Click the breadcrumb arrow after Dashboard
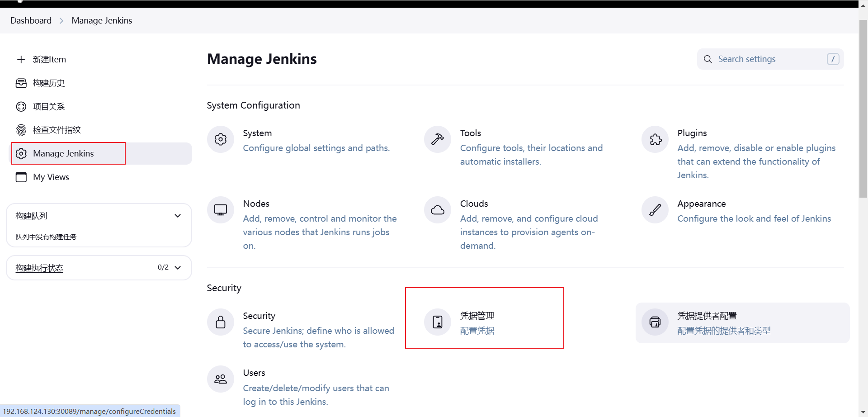The height and width of the screenshot is (417, 868). tap(61, 21)
